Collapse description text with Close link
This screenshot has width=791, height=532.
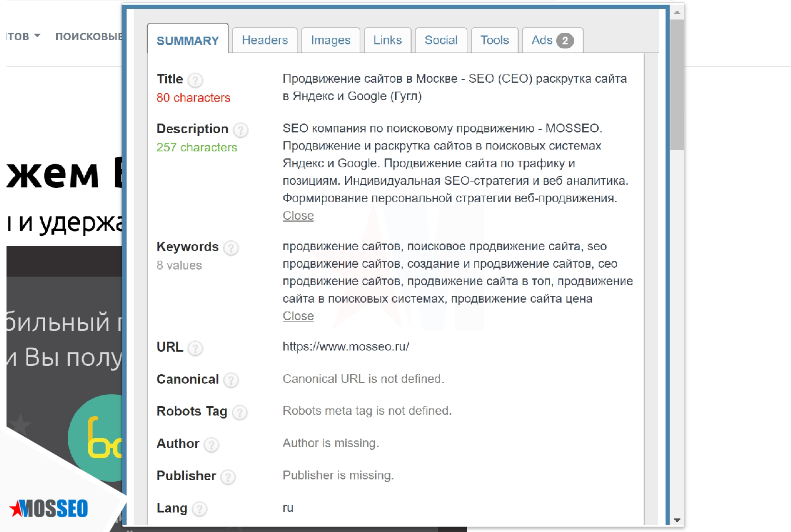coord(298,216)
